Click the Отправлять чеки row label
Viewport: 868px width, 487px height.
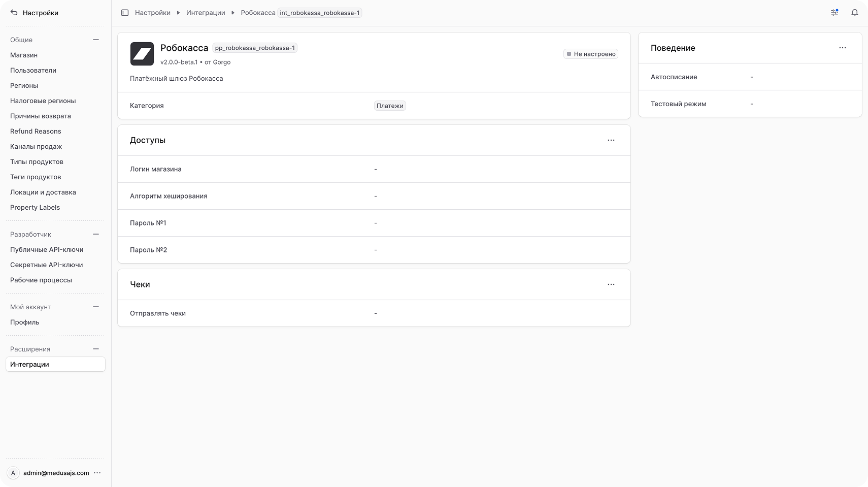pos(158,313)
